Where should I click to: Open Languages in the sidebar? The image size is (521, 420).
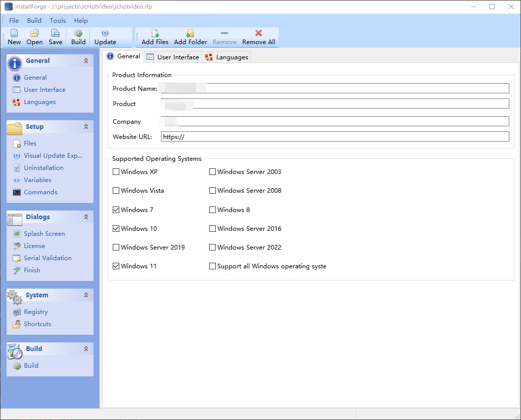[x=35, y=102]
